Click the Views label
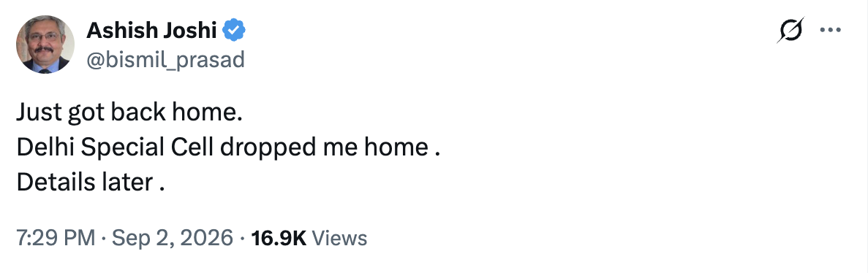The height and width of the screenshot is (273, 868). 339,238
